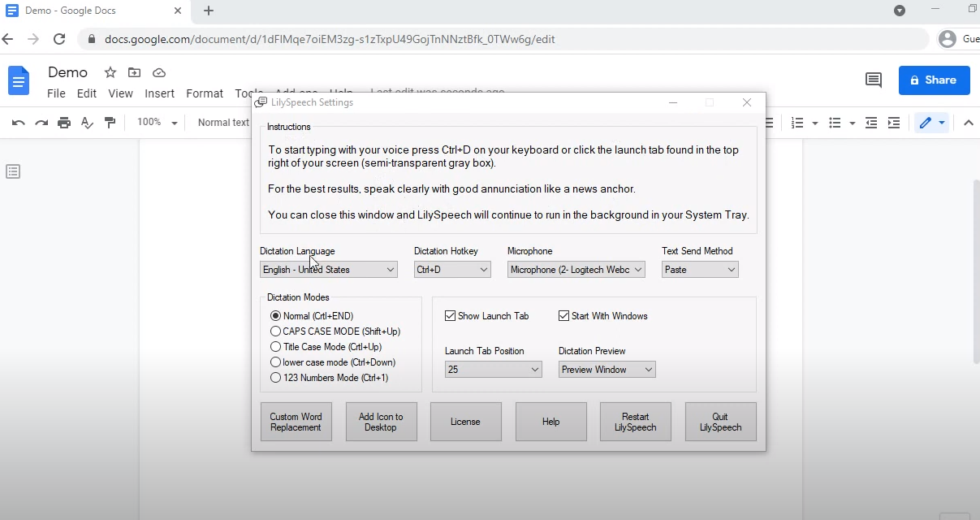Click the Print icon in Docs toolbar

[x=64, y=123]
